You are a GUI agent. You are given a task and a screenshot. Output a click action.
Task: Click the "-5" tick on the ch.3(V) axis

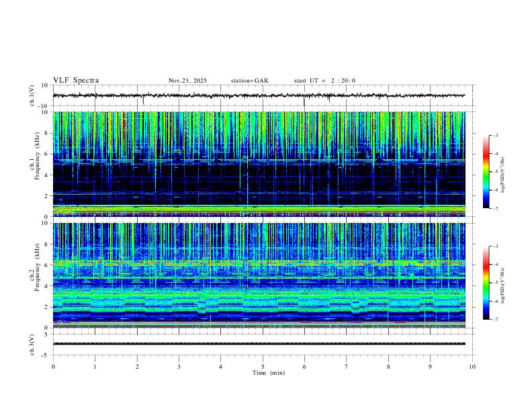pyautogui.click(x=45, y=355)
